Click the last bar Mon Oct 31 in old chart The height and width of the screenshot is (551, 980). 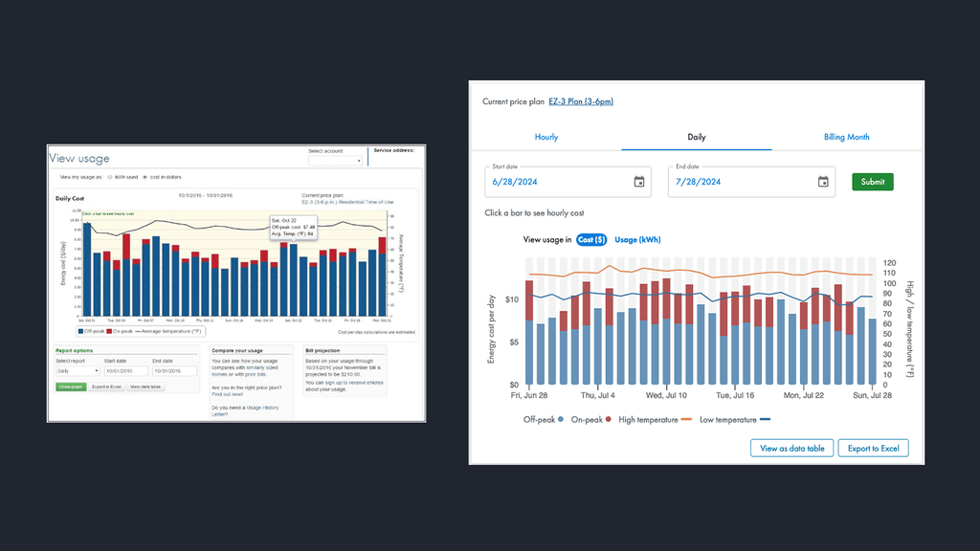pos(383,276)
